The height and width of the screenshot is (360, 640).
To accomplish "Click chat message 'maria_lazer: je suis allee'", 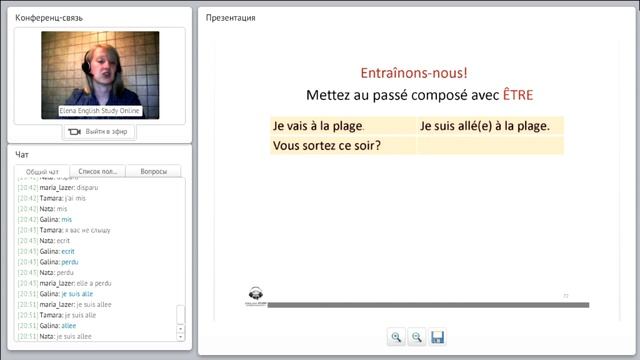I will 64,304.
